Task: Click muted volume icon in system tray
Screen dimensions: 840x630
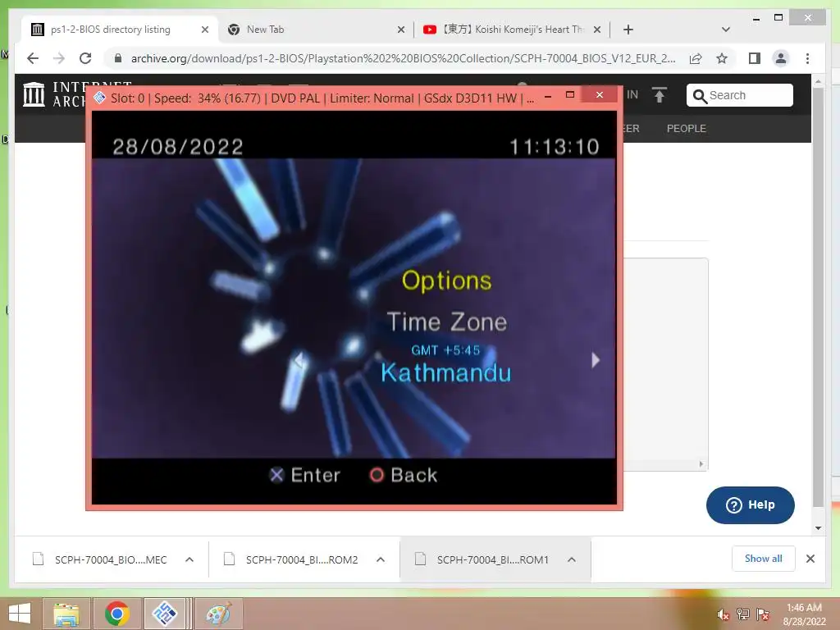Action: coord(723,614)
